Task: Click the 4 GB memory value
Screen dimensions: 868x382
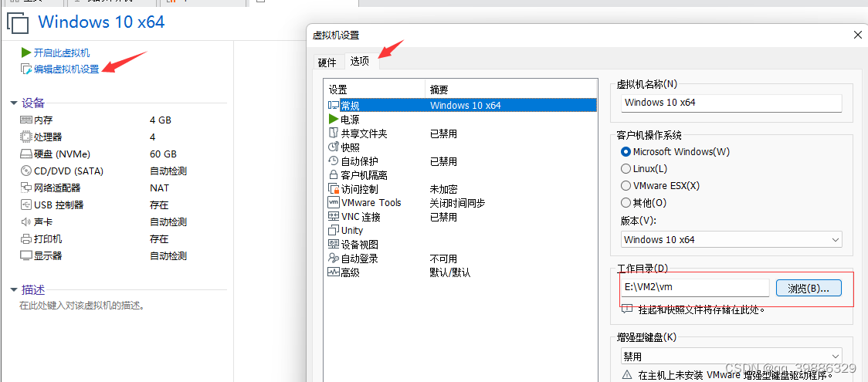Action: click(x=161, y=120)
